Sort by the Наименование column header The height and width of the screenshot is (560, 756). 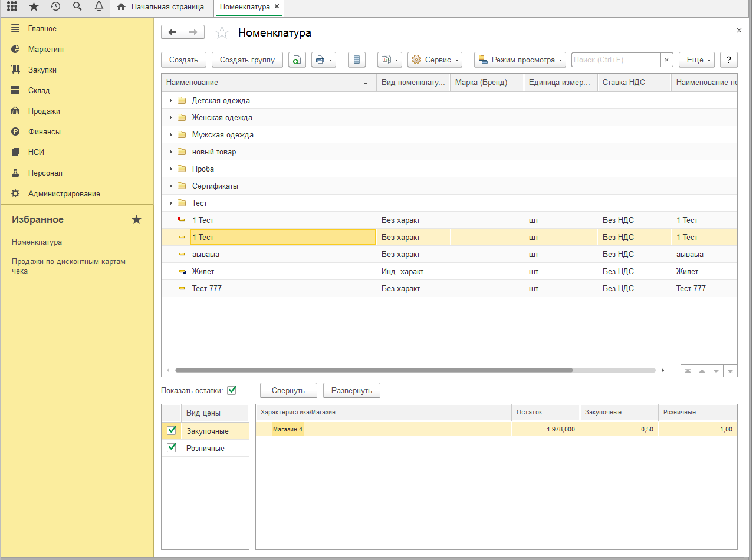[268, 82]
